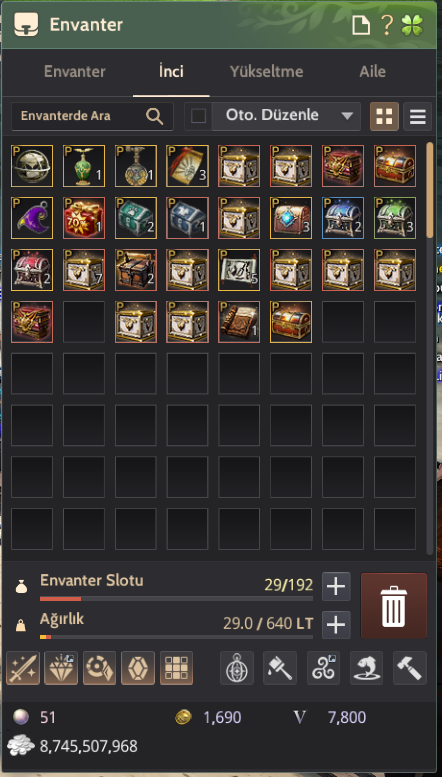Screen dimensions: 442x777
Task: Click the hexagonal gem transfusion icon
Action: tap(138, 668)
